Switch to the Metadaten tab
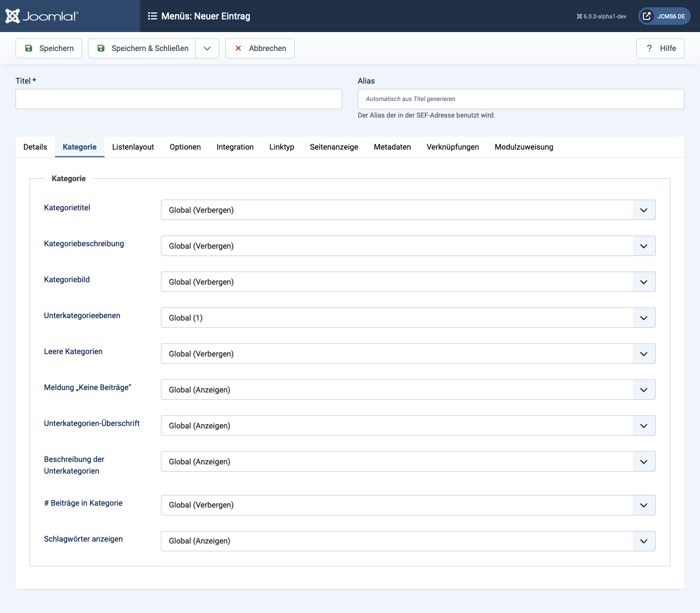 click(x=392, y=147)
